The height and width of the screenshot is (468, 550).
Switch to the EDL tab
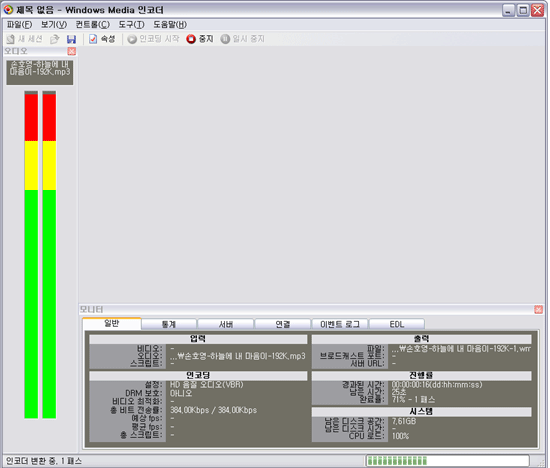397,325
